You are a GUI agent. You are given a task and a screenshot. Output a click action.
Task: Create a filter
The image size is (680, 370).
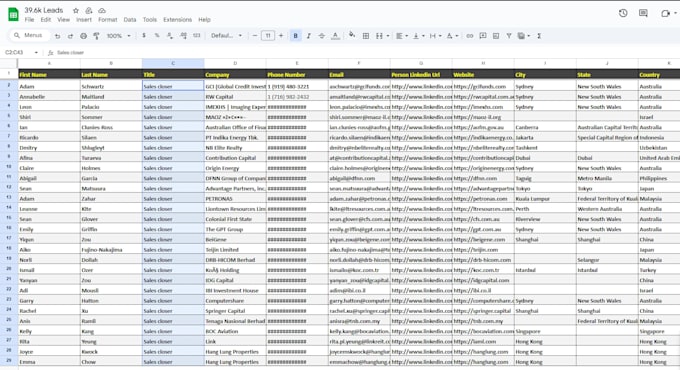pos(509,36)
